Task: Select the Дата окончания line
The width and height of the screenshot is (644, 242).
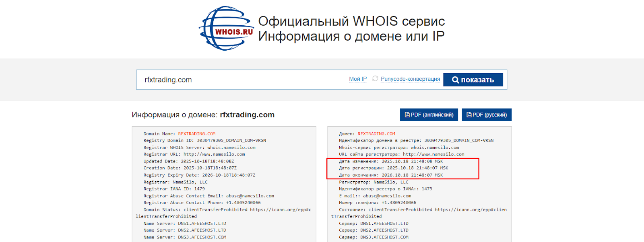Action: point(391,175)
